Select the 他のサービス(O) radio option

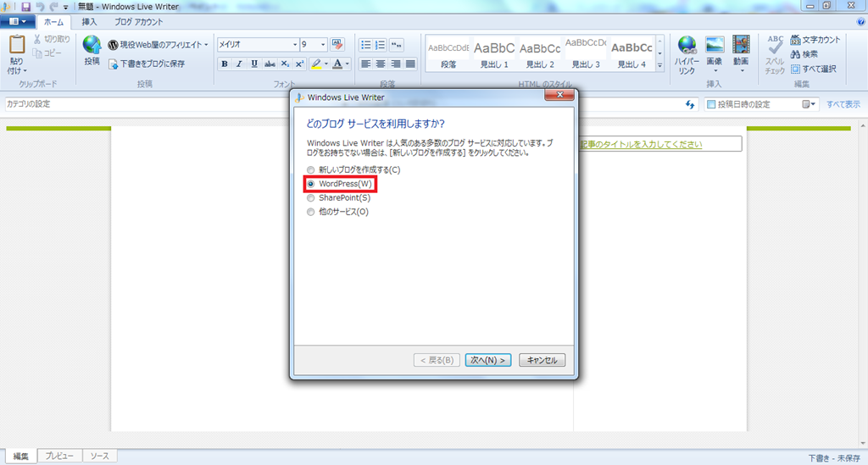tap(310, 212)
